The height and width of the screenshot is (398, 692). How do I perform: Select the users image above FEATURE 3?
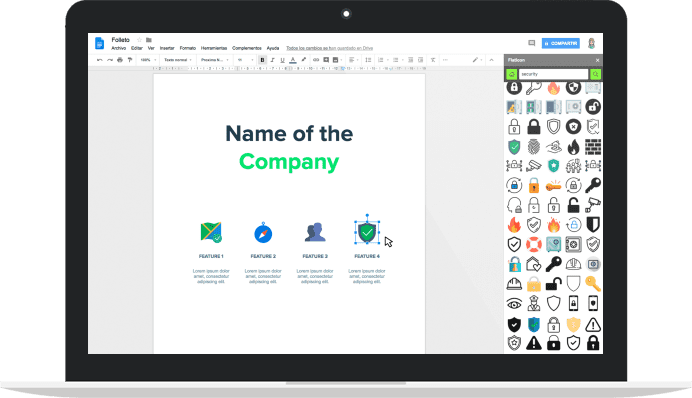(x=315, y=232)
